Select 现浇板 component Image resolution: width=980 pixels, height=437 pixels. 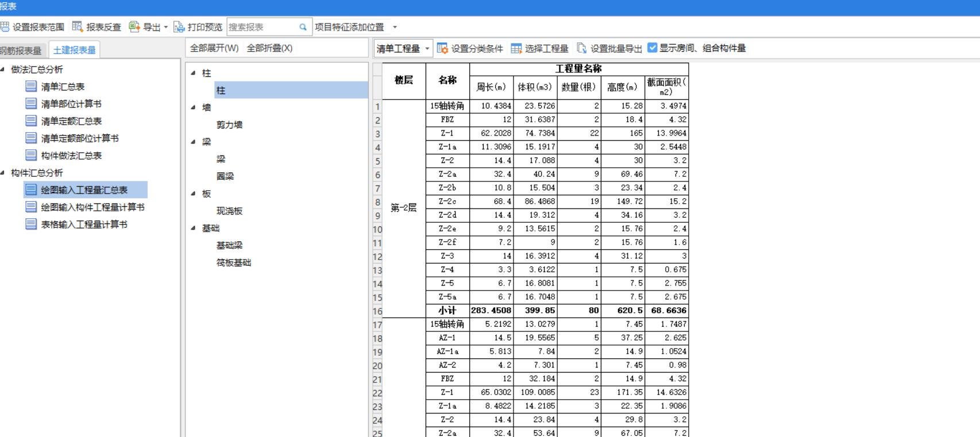point(229,211)
